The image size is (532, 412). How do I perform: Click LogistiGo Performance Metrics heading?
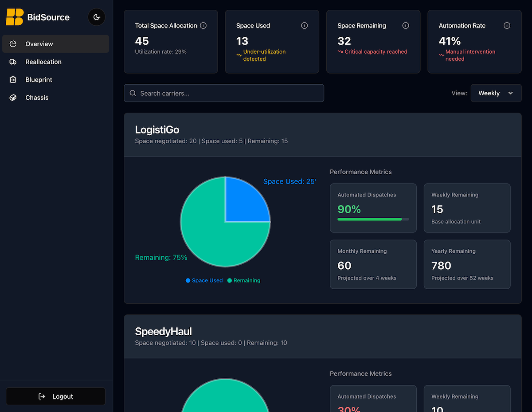click(x=361, y=172)
